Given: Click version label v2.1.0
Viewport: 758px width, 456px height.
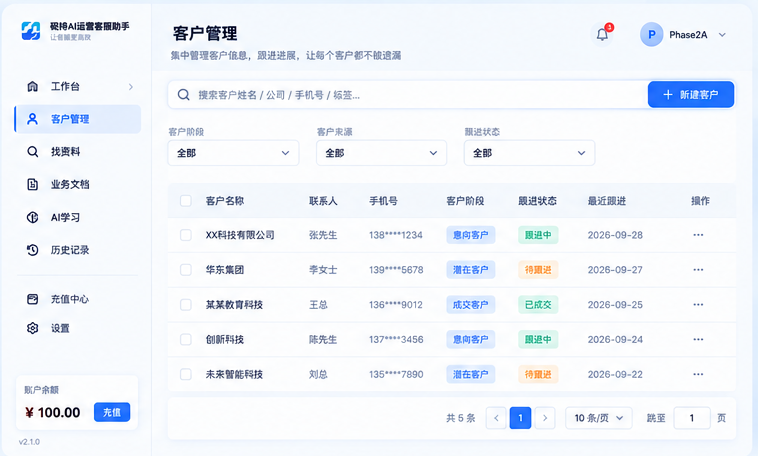Looking at the screenshot, I should [29, 441].
